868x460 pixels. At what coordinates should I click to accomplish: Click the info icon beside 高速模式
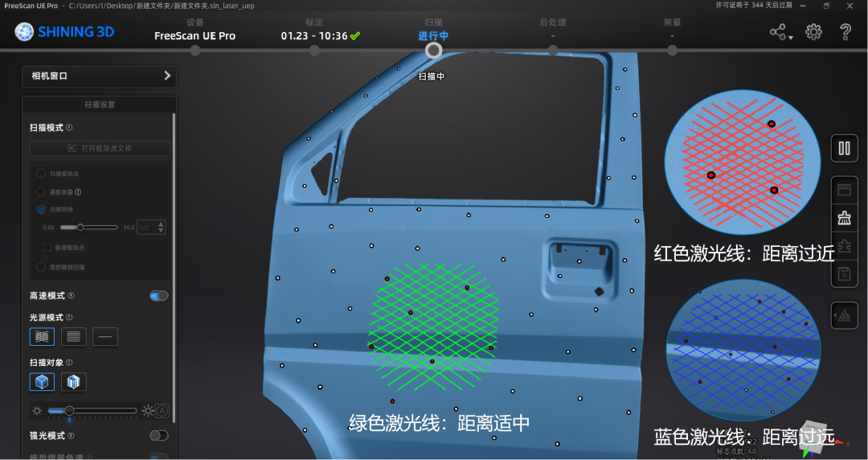coord(71,295)
